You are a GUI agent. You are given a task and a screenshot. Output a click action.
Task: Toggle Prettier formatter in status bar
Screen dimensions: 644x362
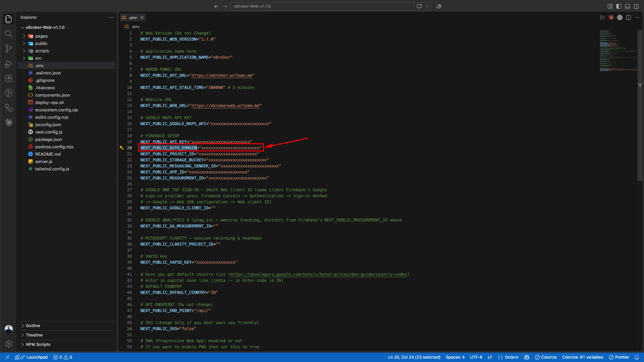pyautogui.click(x=619, y=357)
